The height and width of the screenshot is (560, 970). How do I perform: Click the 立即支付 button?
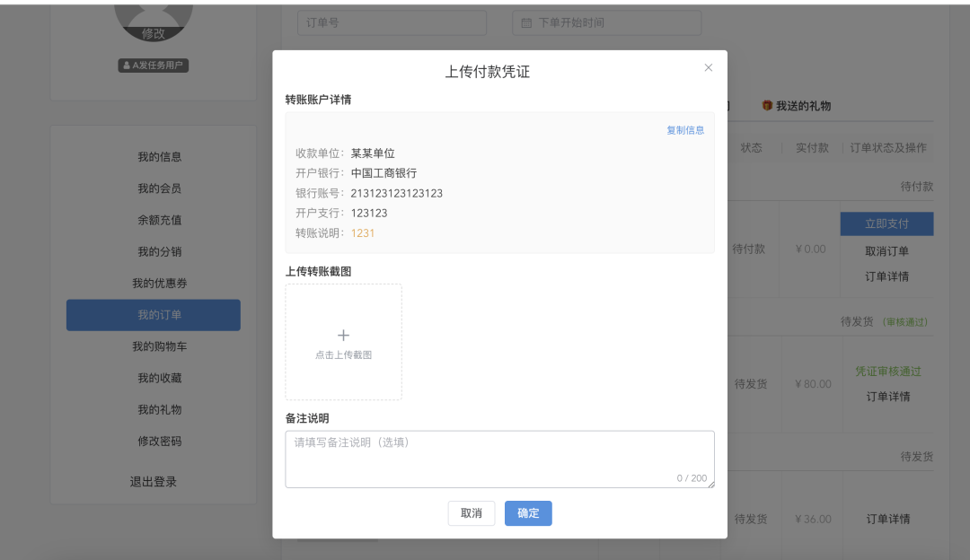[x=886, y=223]
